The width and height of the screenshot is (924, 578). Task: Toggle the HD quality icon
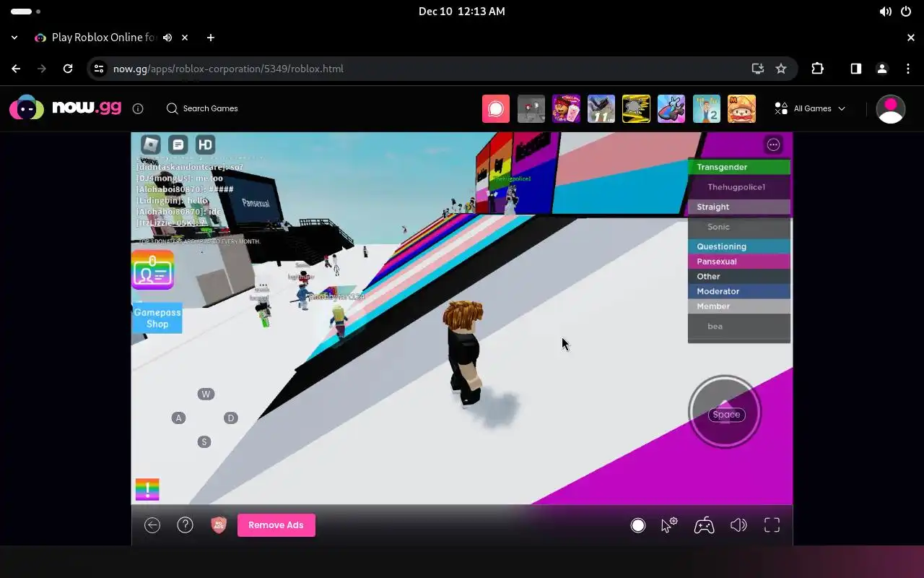click(206, 144)
